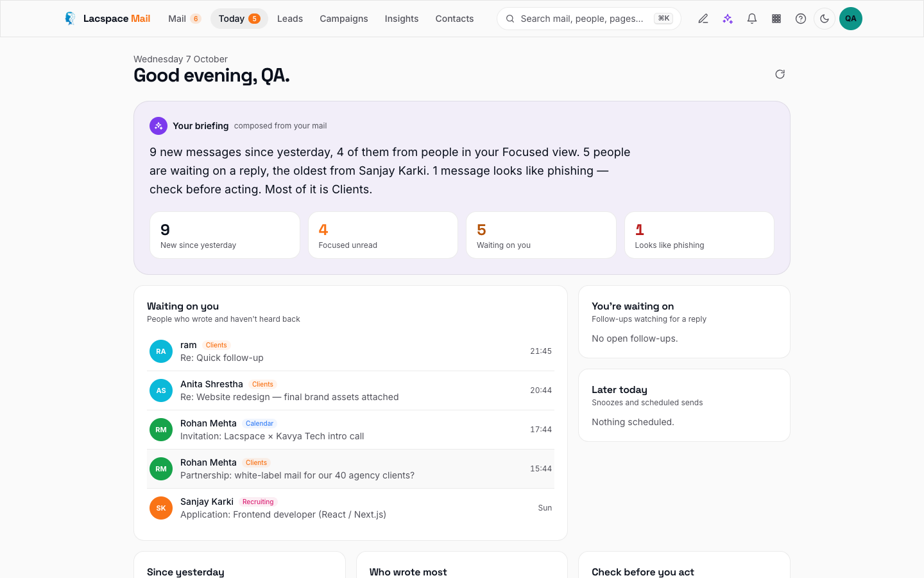The height and width of the screenshot is (578, 924).
Task: Click the Clients tag on the Partnership row
Action: (256, 463)
